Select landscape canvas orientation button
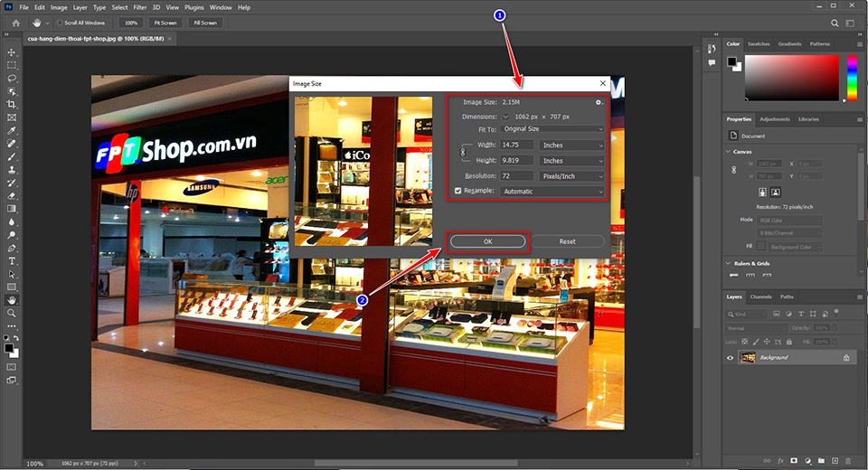Screen dimensions: 868x470 [x=776, y=193]
